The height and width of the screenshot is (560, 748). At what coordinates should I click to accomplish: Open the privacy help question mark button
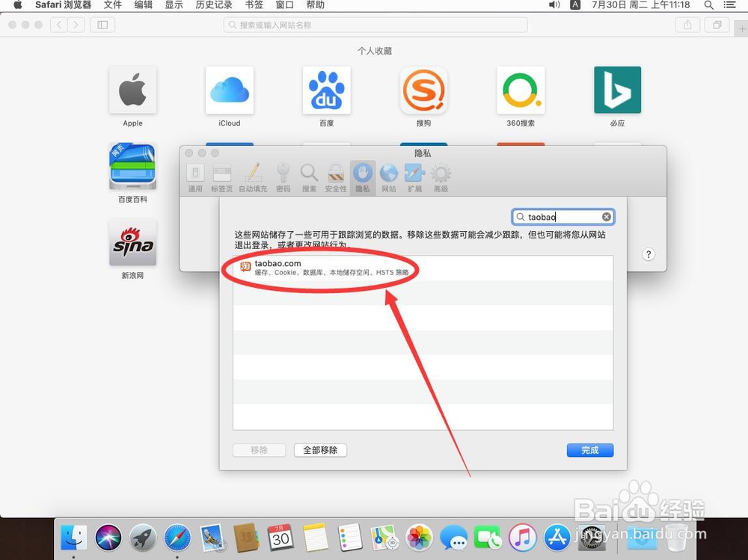pyautogui.click(x=649, y=254)
